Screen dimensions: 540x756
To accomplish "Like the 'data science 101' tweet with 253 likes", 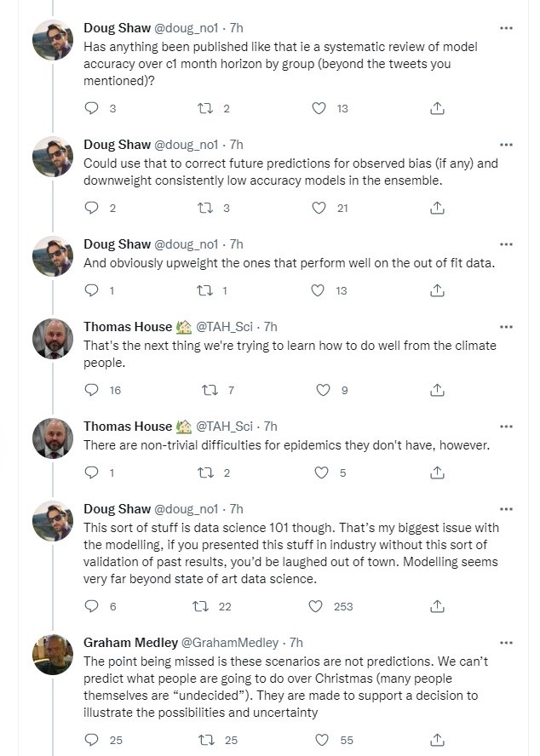I will point(316,606).
